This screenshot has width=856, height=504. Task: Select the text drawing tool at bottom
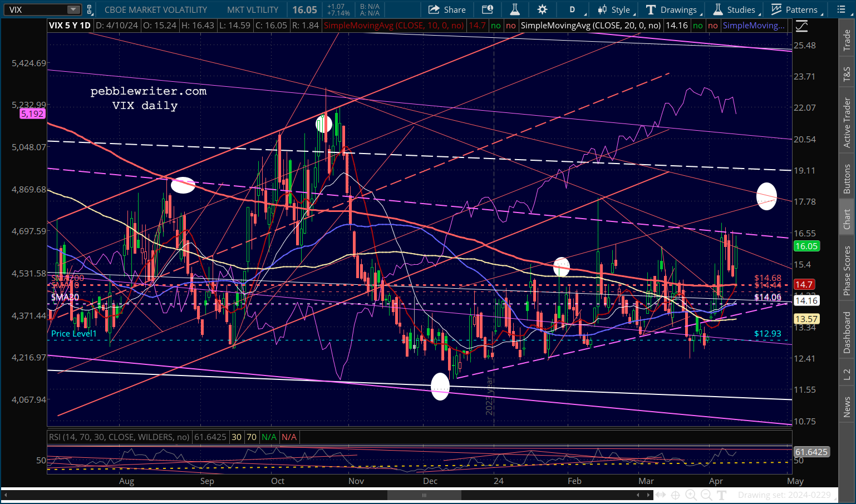pos(722,495)
